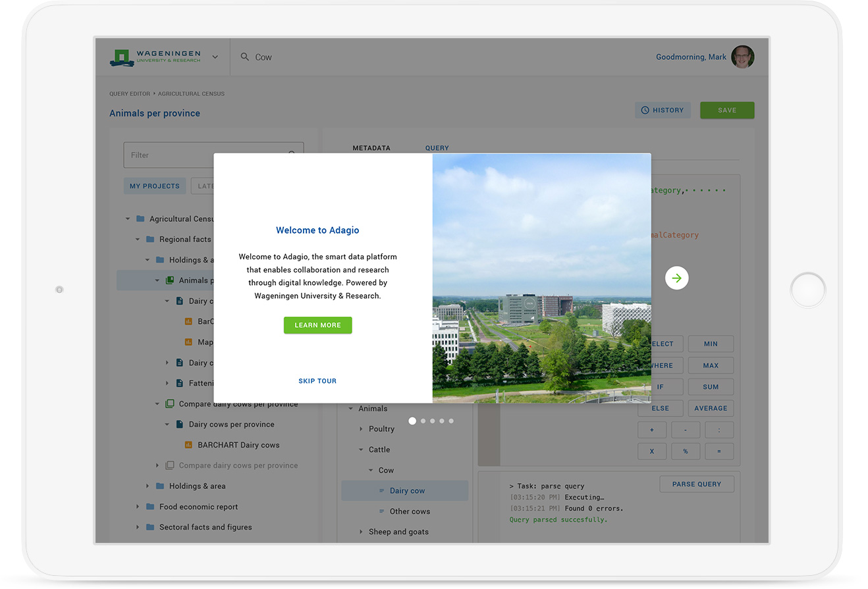Select the fifth tour pagination dot

451,421
